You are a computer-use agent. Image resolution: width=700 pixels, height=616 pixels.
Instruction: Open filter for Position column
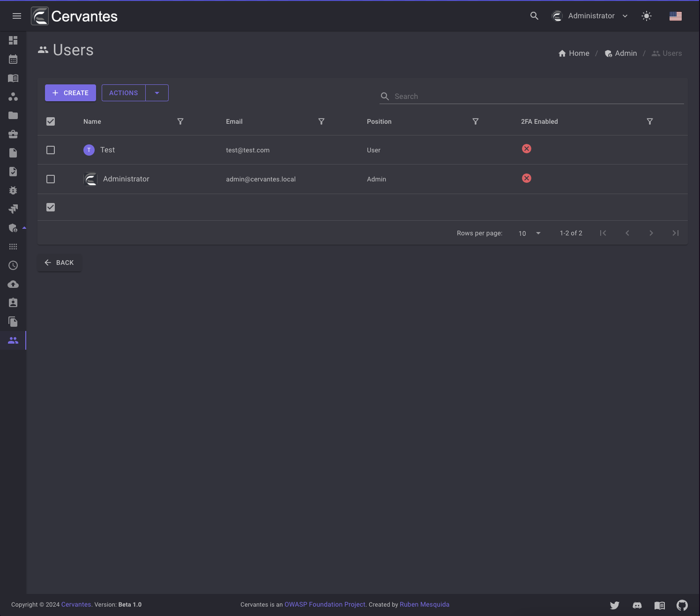pos(476,121)
